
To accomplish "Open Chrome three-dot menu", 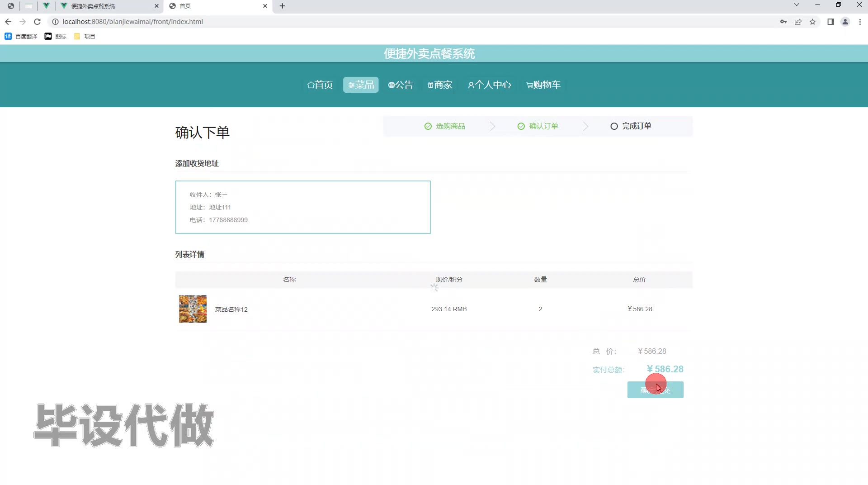I will (x=860, y=22).
